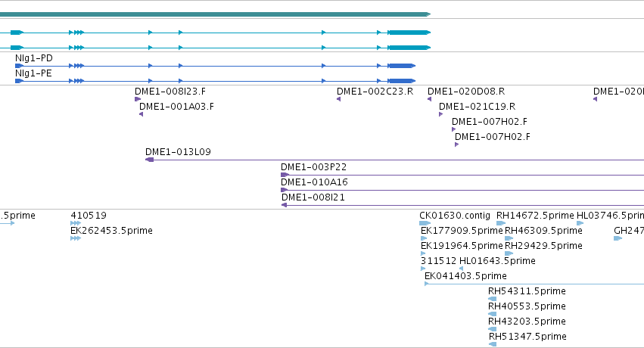Click the HL01643.5prime arrow glyph
Image resolution: width=644 pixels, height=348 pixels.
(461, 269)
